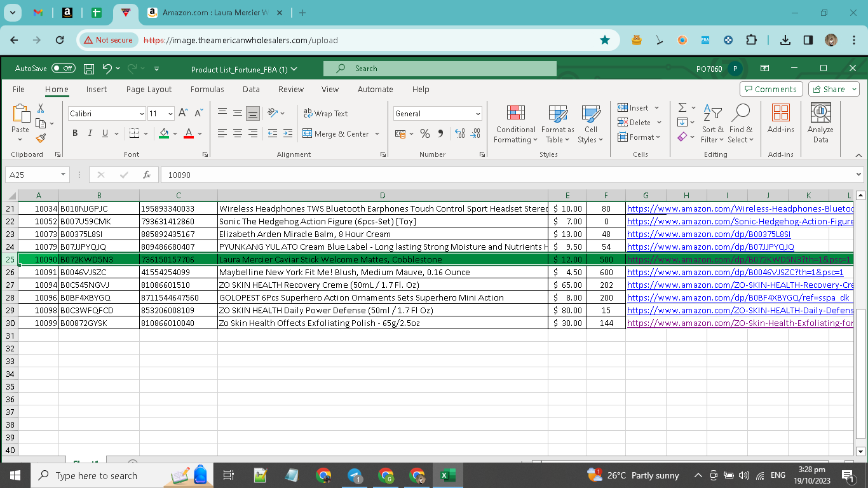The height and width of the screenshot is (488, 868).
Task: Launch Analyze Data
Action: 821,123
